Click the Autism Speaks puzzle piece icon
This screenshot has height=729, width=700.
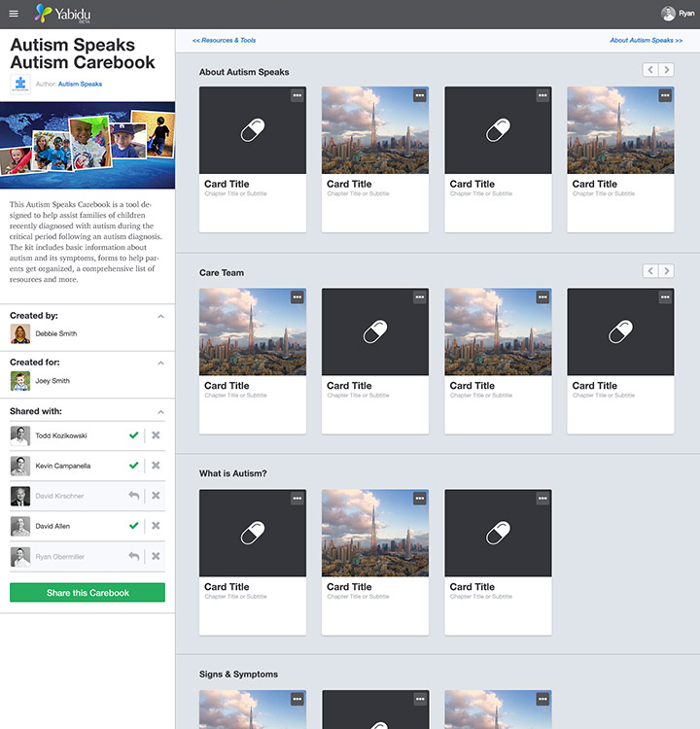tap(20, 85)
